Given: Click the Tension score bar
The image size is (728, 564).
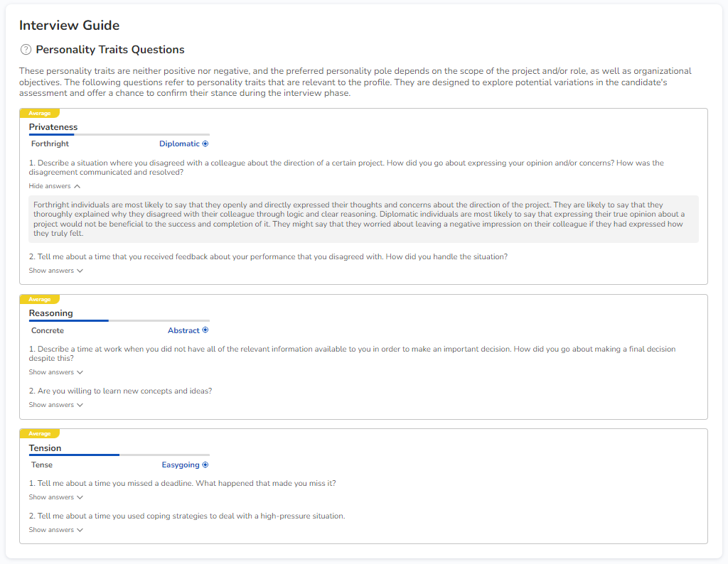Looking at the screenshot, I should tap(119, 455).
